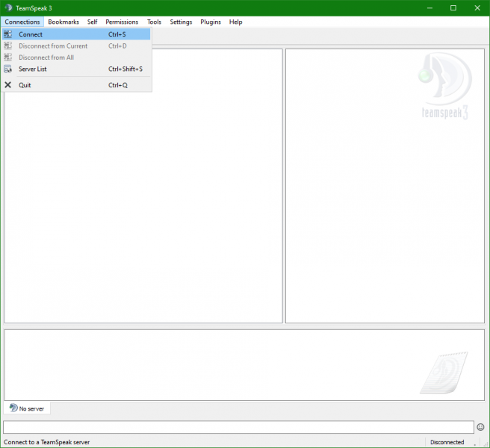Open the Self menu

(x=92, y=22)
